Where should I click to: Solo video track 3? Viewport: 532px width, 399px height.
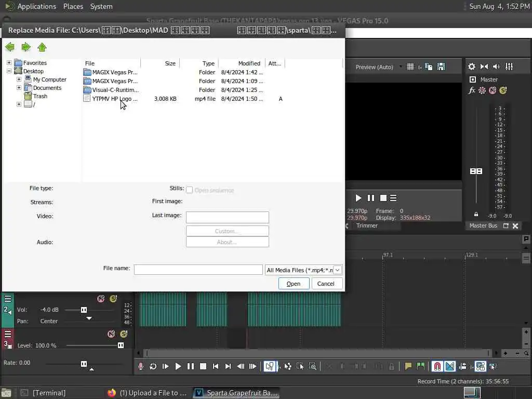pyautogui.click(x=124, y=334)
